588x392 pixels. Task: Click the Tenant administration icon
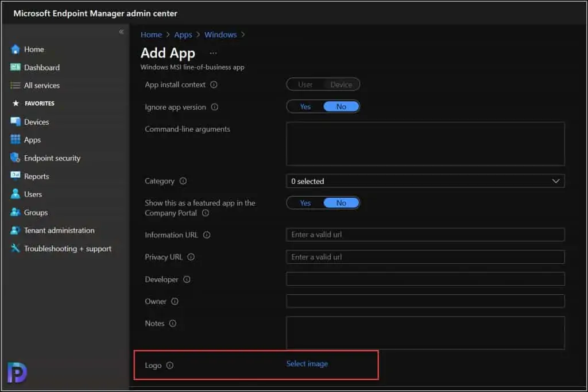point(16,230)
